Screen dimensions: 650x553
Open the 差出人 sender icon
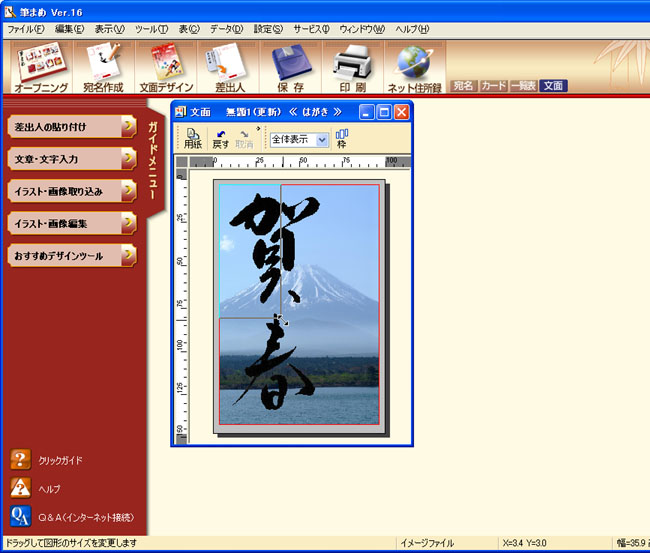[226, 68]
